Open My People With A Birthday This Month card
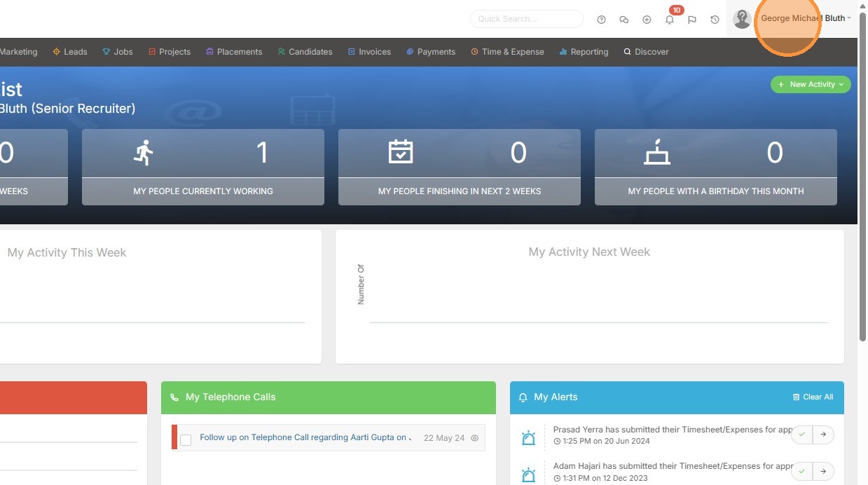868x485 pixels. 716,167
